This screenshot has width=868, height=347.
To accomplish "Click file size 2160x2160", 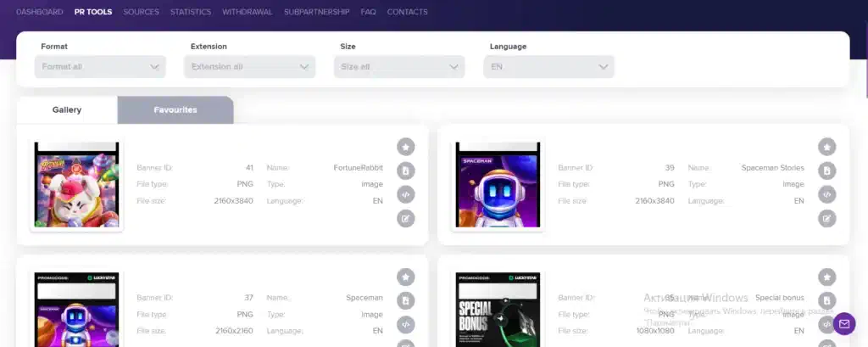I will 234,331.
